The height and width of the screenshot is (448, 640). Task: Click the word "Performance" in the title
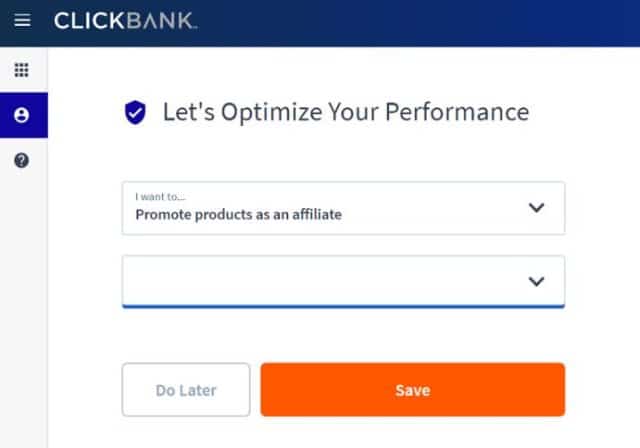click(457, 112)
